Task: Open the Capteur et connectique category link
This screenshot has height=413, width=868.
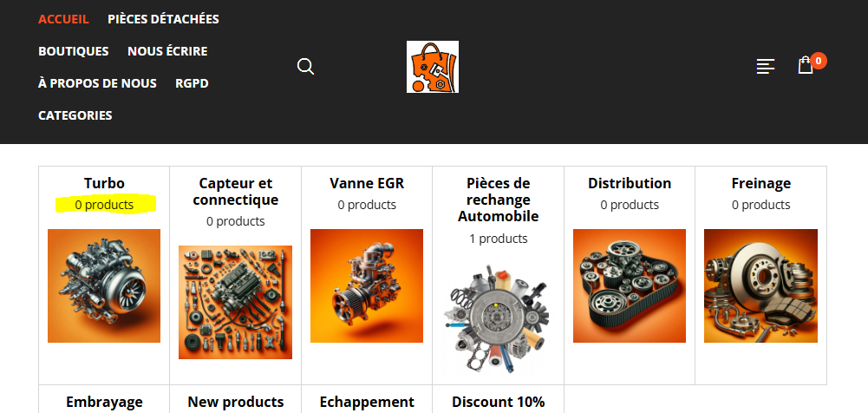Action: 236,192
